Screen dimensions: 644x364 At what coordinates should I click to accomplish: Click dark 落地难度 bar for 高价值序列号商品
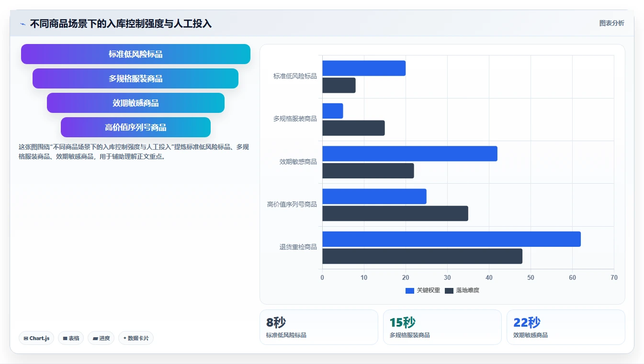coord(395,213)
